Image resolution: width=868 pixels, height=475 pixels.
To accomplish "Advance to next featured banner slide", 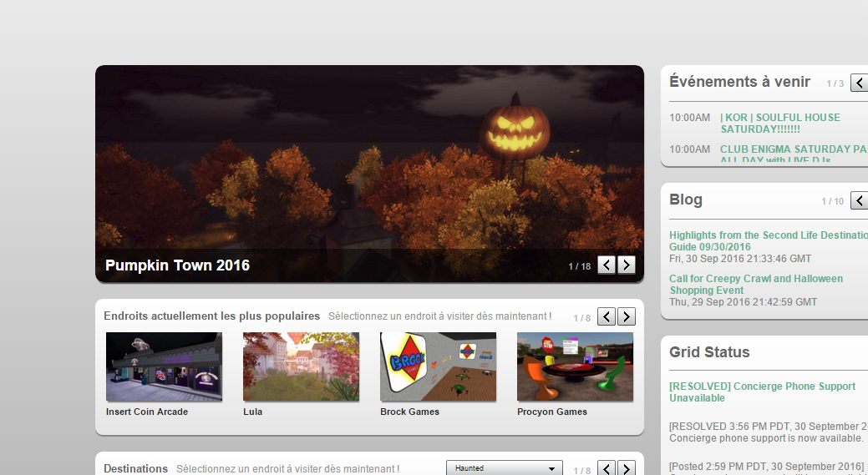I will pyautogui.click(x=626, y=265).
